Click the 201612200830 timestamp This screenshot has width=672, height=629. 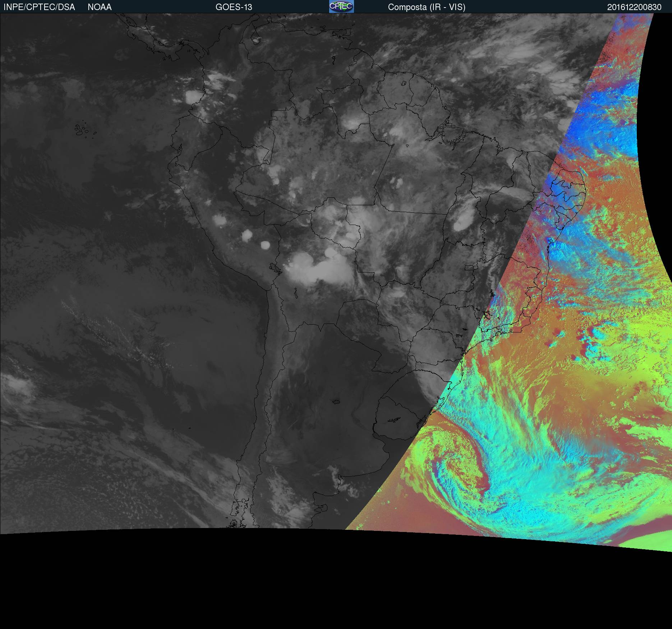(634, 7)
